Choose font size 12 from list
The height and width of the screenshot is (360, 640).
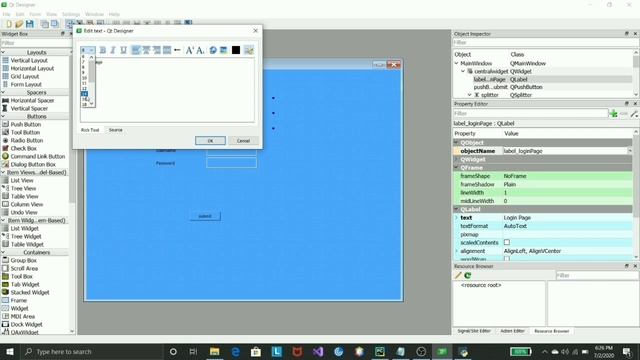click(84, 89)
